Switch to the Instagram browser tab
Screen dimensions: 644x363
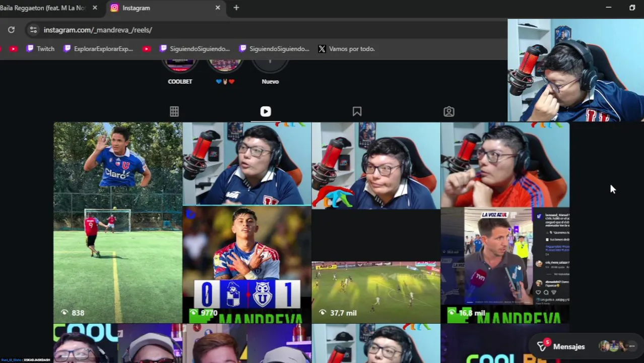(165, 8)
